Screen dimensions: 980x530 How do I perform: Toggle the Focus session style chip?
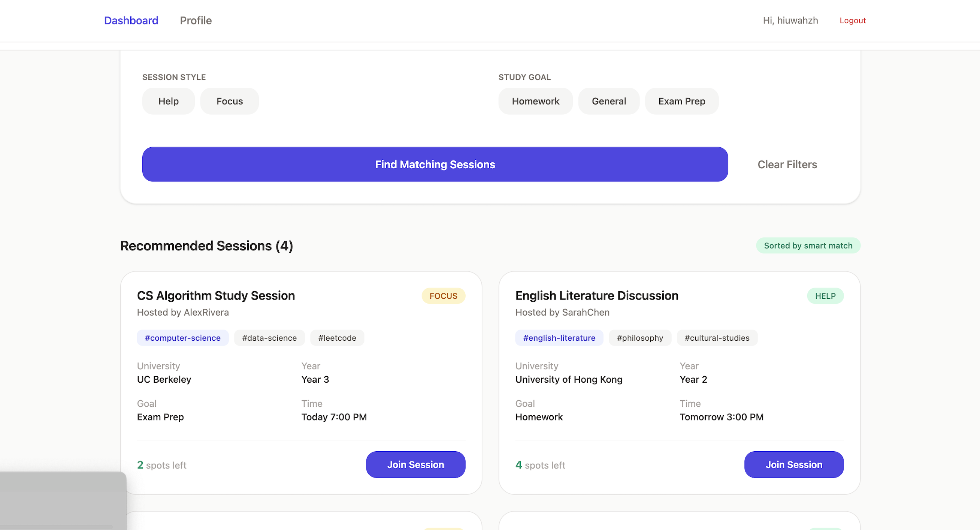[x=229, y=101]
